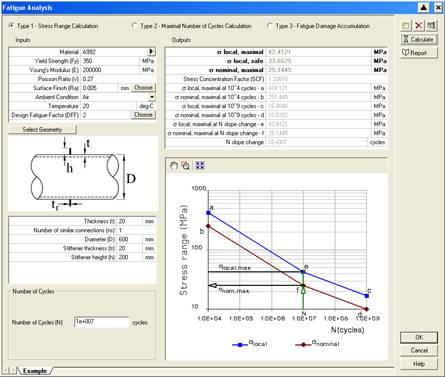The height and width of the screenshot is (377, 445).
Task: Click the MPa unit next to Yield Strength
Action: [x=148, y=61]
